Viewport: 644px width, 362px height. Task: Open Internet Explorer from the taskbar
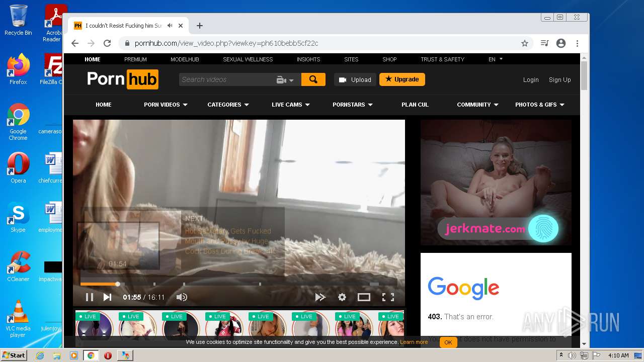[x=40, y=355]
